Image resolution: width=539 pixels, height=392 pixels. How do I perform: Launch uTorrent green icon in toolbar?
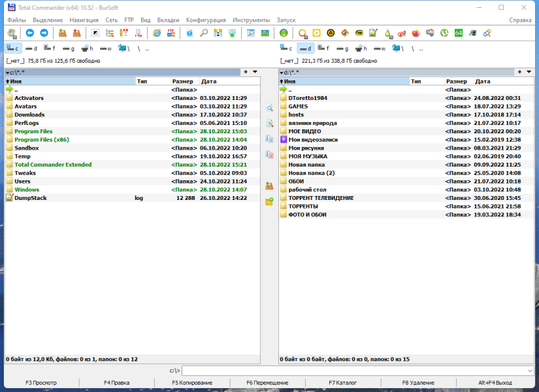click(444, 33)
